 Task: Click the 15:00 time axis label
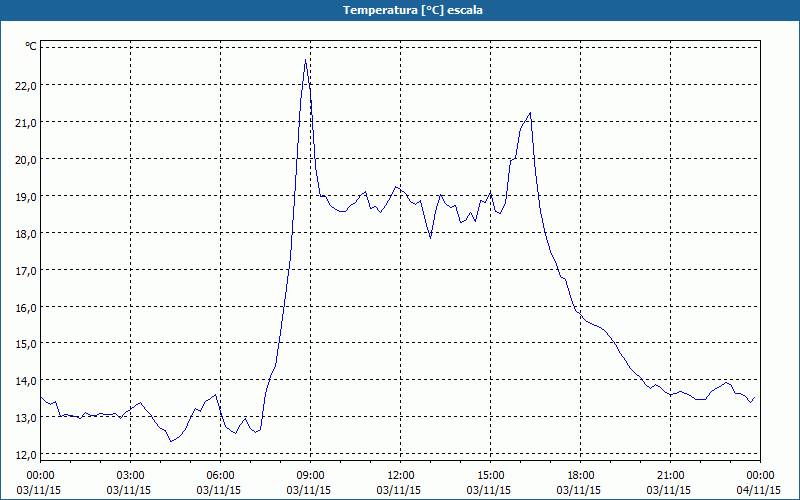491,476
